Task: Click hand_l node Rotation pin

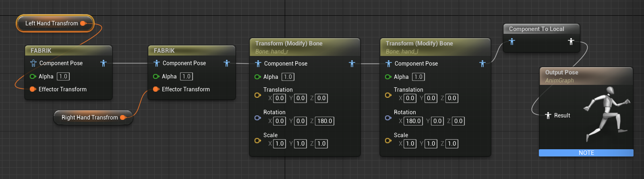Action: tap(388, 118)
